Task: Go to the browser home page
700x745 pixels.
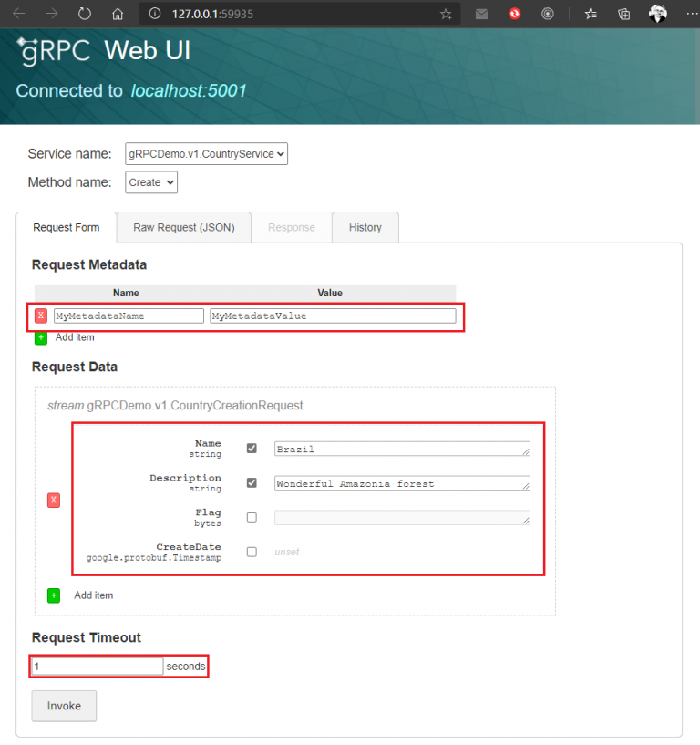Action: (117, 14)
